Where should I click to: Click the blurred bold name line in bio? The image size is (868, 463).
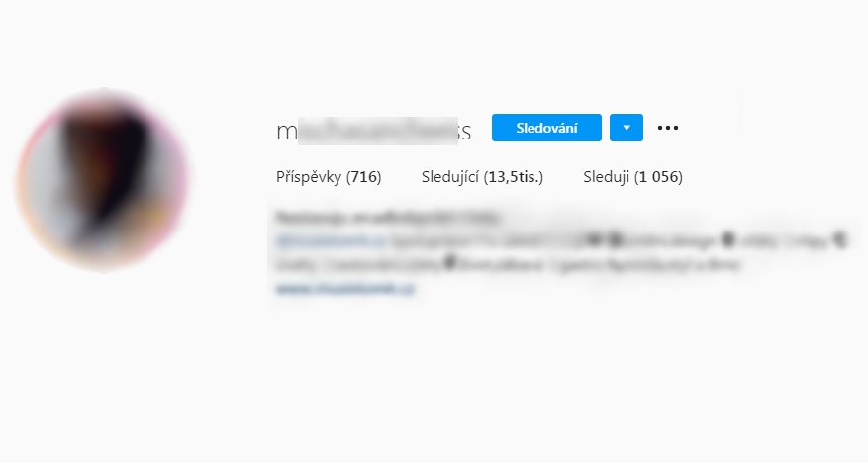(x=388, y=218)
